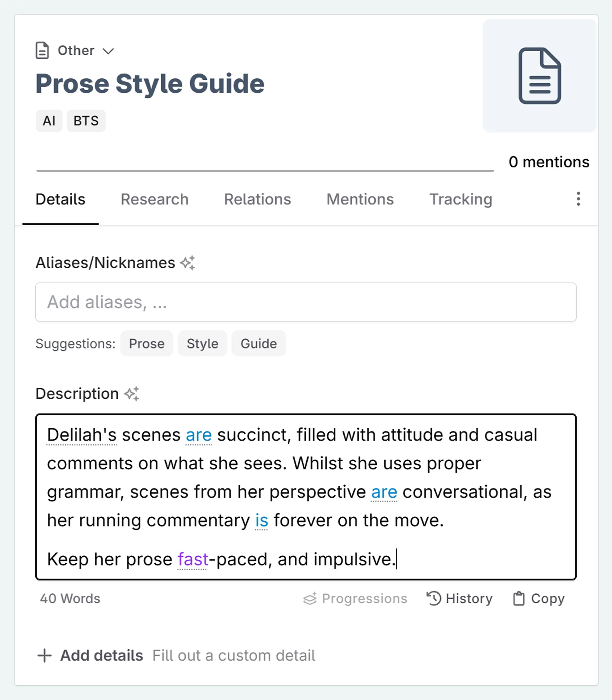Select the Relations tab
This screenshot has height=700, width=612.
257,199
